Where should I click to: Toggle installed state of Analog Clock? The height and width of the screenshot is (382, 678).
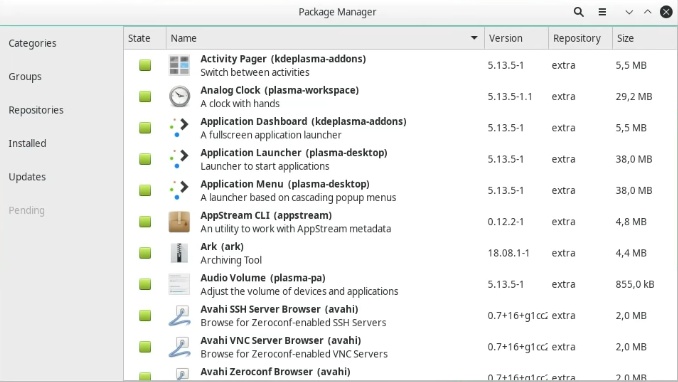(145, 96)
